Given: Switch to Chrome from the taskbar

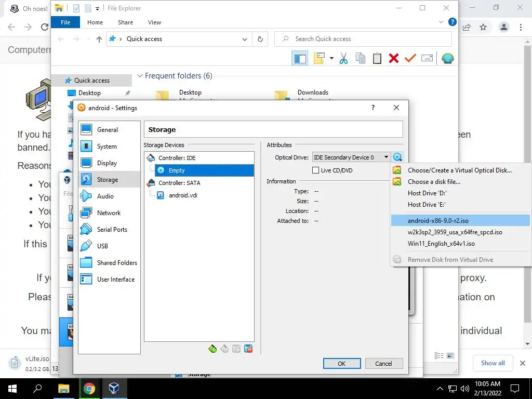Looking at the screenshot, I should click(89, 389).
